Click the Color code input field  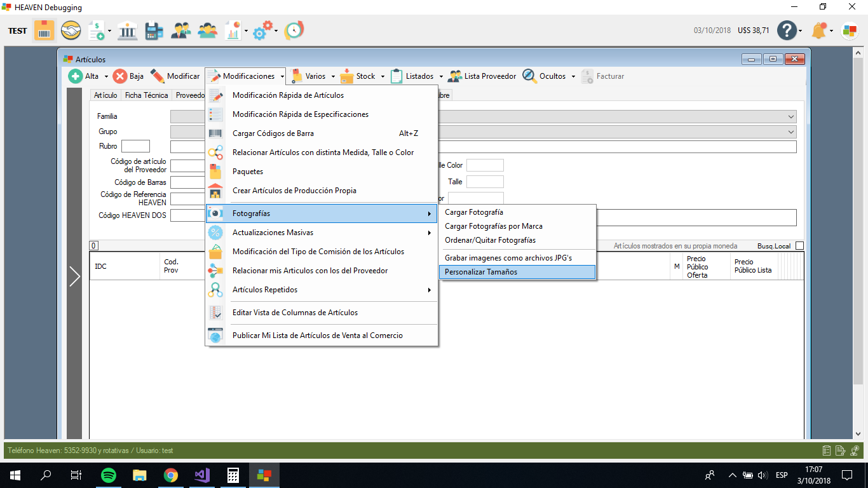pyautogui.click(x=485, y=165)
